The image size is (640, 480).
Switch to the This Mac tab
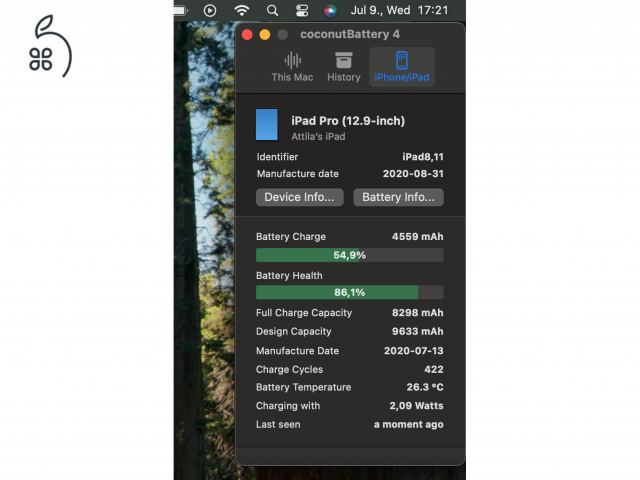click(x=292, y=67)
